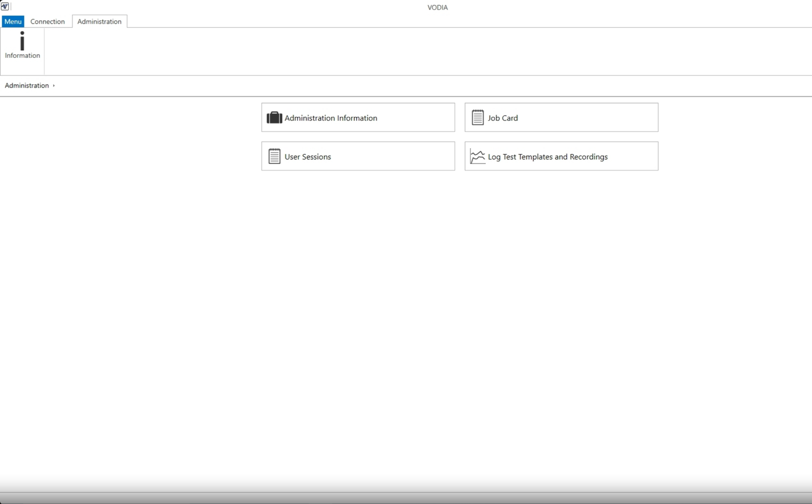This screenshot has height=504, width=812.
Task: Click the line chart icon for Log Test Templates
Action: point(478,157)
